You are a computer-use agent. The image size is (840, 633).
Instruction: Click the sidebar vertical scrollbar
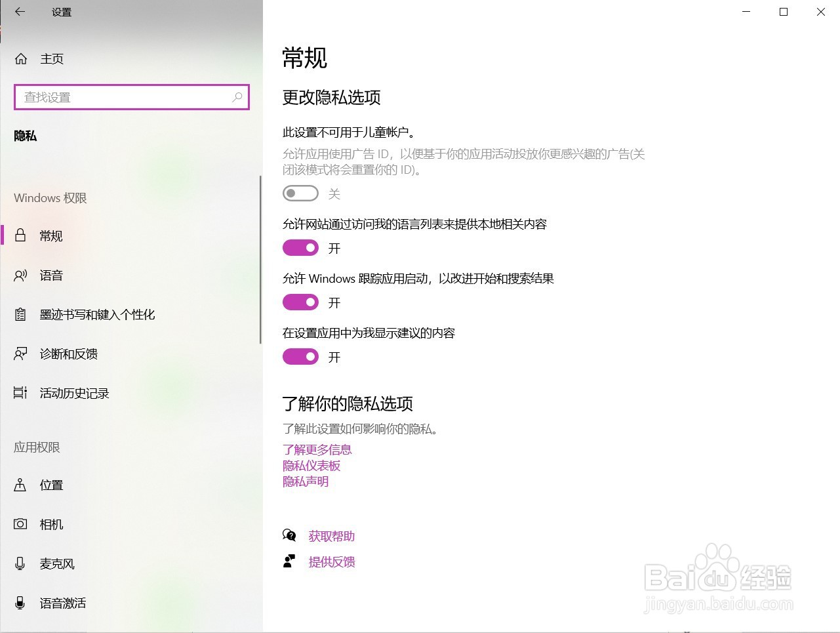click(x=260, y=259)
